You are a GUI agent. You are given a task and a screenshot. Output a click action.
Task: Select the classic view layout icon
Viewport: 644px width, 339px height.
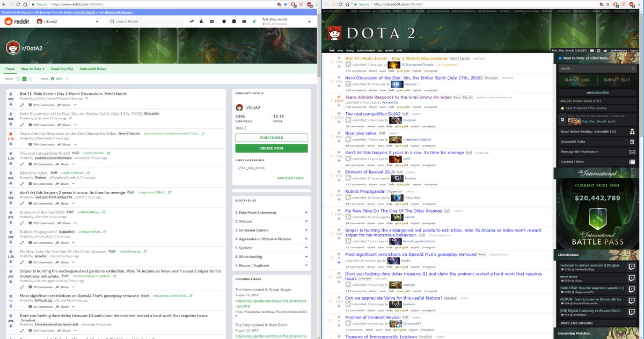(24, 78)
